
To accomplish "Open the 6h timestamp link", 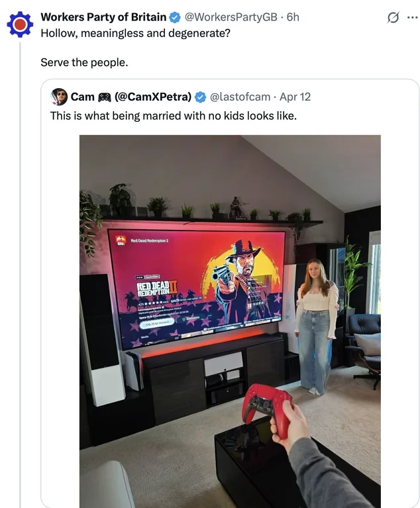I will (293, 17).
